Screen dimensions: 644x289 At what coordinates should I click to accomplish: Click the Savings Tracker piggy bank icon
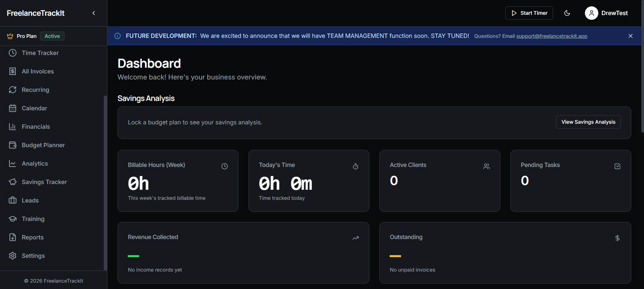point(12,182)
